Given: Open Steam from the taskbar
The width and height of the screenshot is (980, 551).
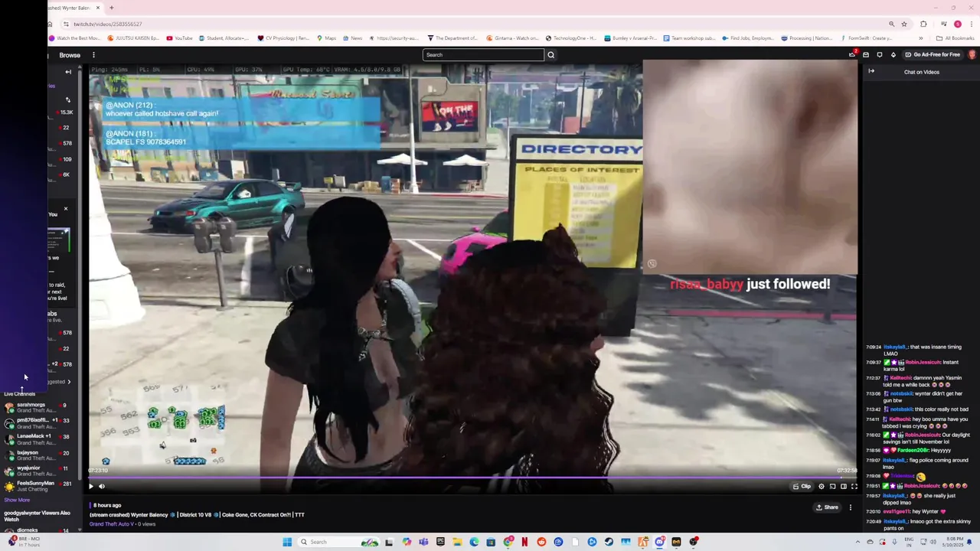Looking at the screenshot, I should click(609, 542).
